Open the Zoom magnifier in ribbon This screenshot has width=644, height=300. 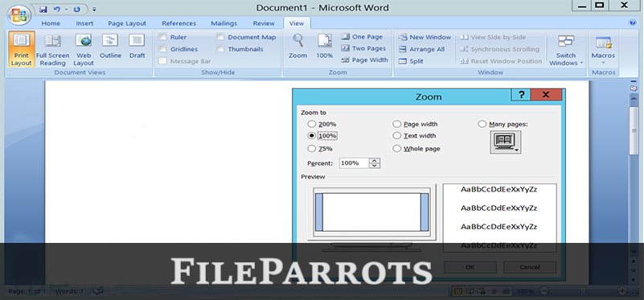tap(297, 46)
